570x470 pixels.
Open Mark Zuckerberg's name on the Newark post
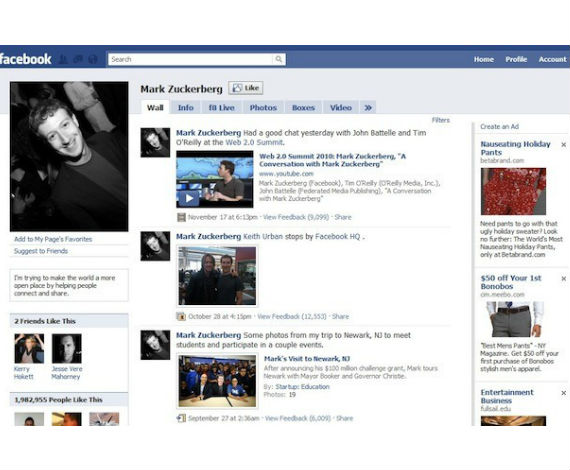point(208,335)
